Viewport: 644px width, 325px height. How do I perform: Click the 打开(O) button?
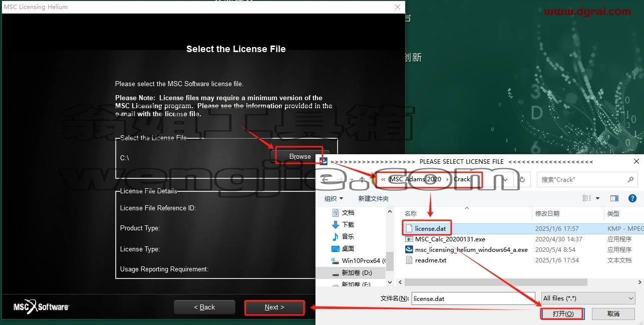point(562,314)
